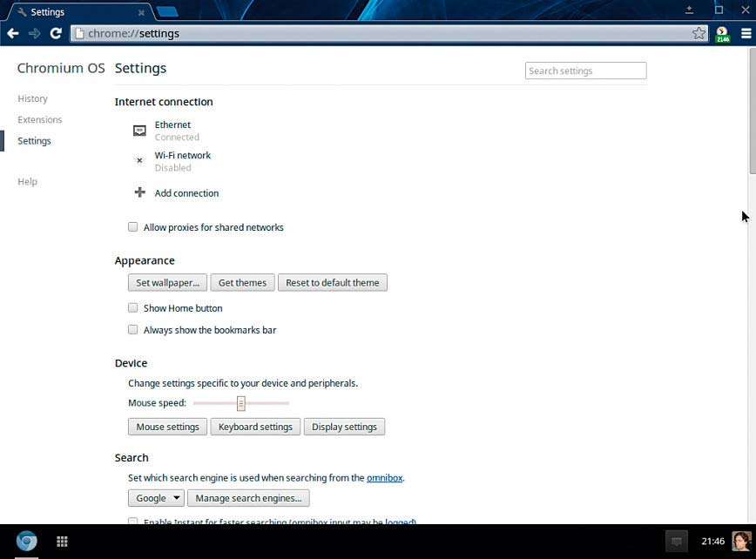Open Chromium browser from the shelf
756x559 pixels.
(x=26, y=542)
